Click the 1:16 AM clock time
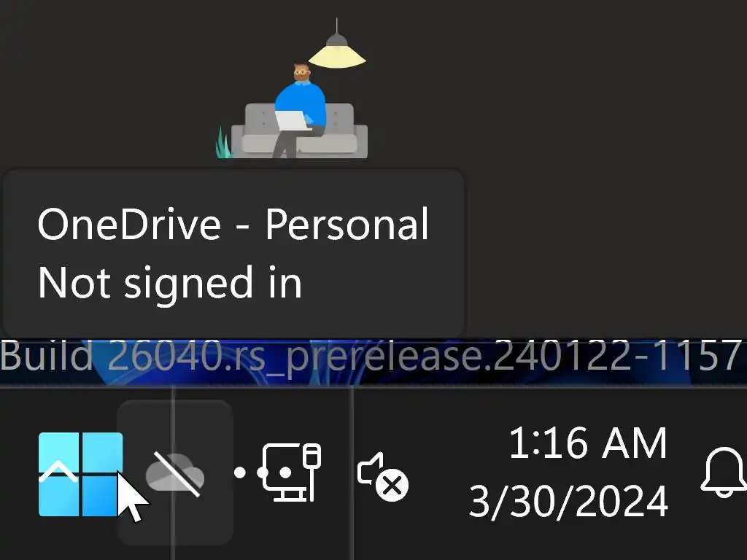Image resolution: width=747 pixels, height=560 pixels. 587,443
